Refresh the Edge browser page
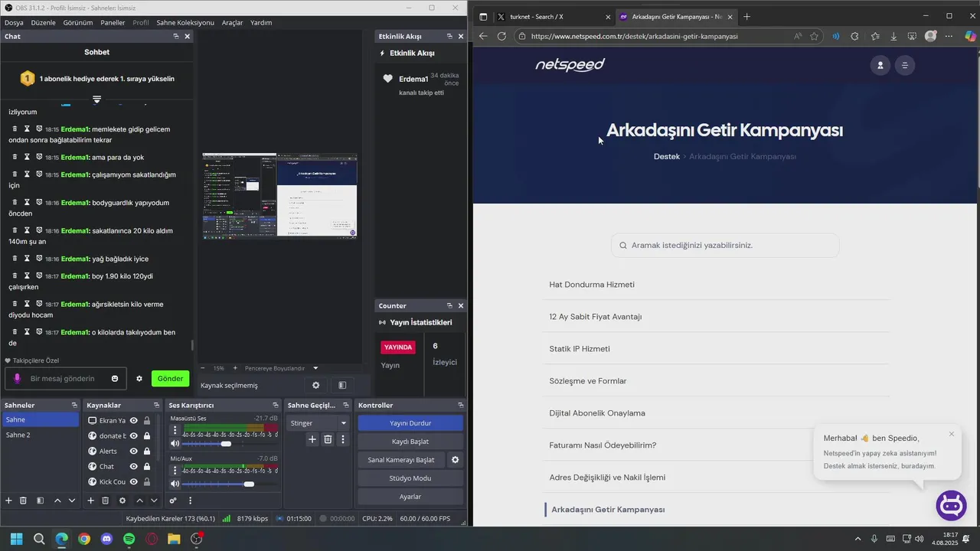 pos(501,36)
